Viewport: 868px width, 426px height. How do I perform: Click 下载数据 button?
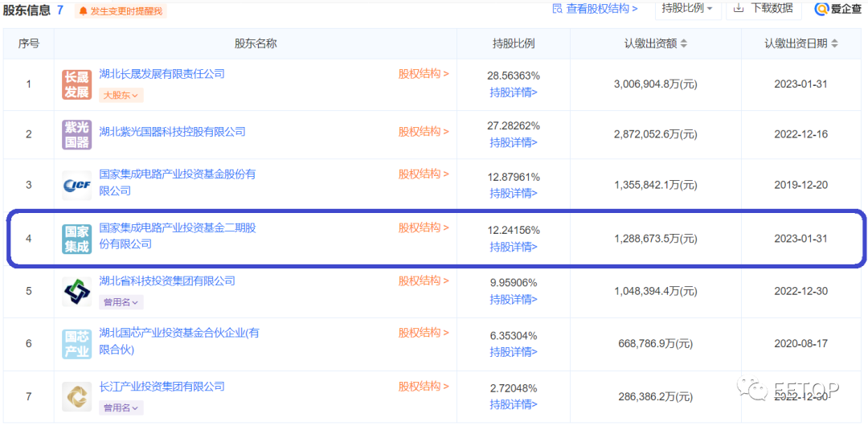(764, 9)
